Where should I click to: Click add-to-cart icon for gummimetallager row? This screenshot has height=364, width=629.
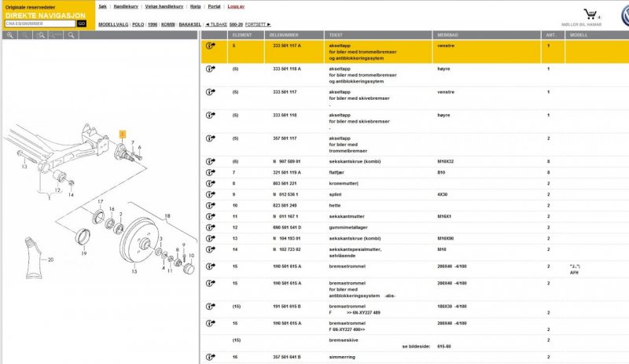tap(211, 226)
